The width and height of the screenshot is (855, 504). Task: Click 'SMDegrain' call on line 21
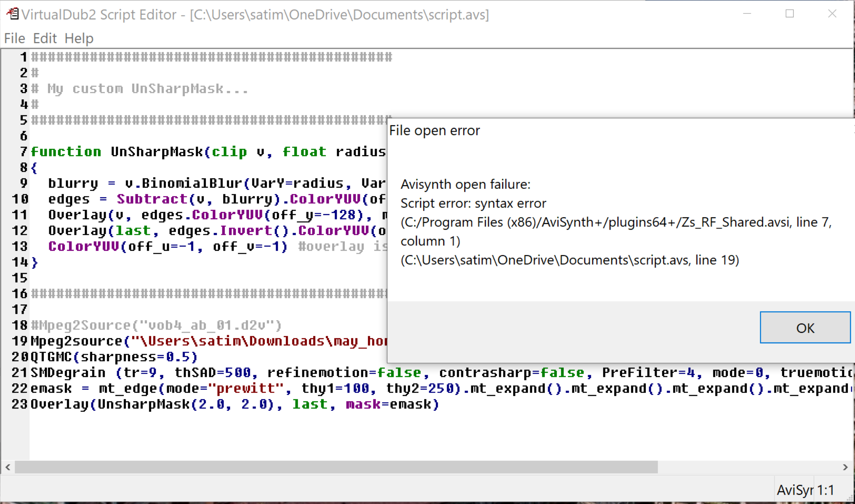point(68,372)
